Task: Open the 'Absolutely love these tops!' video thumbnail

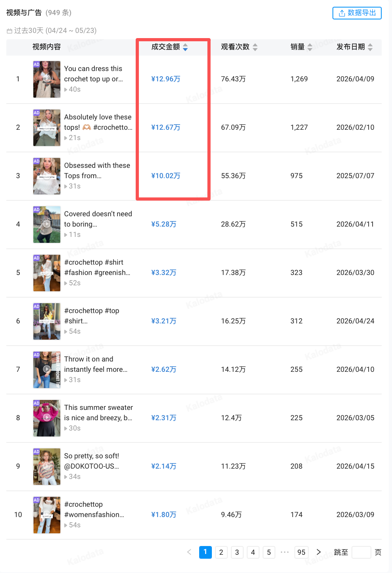Action: tap(47, 127)
